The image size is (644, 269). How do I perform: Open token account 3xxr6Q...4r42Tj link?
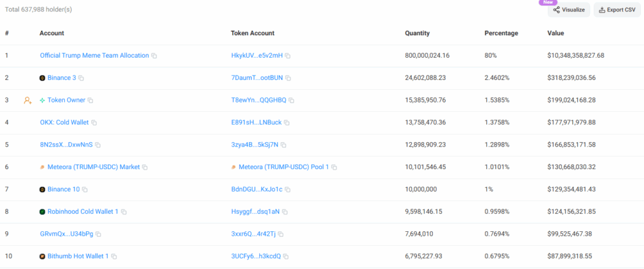(253, 234)
